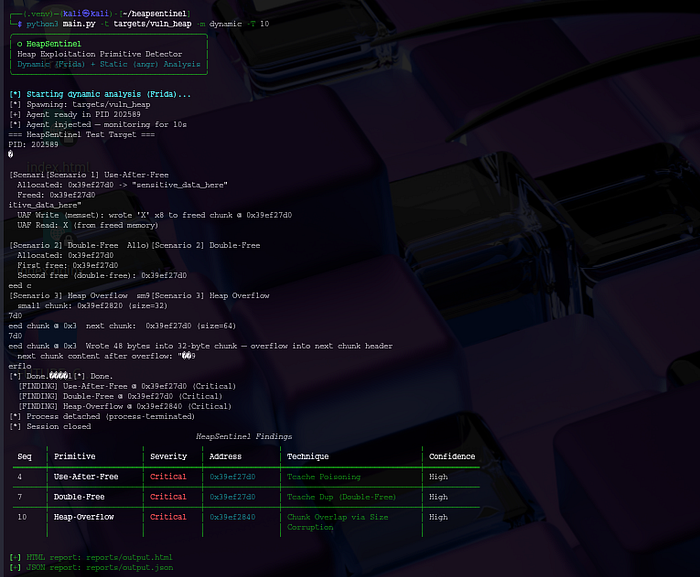700x577 pixels.
Task: Click 'First free: 0x39ef27d0' line
Action: point(67,265)
